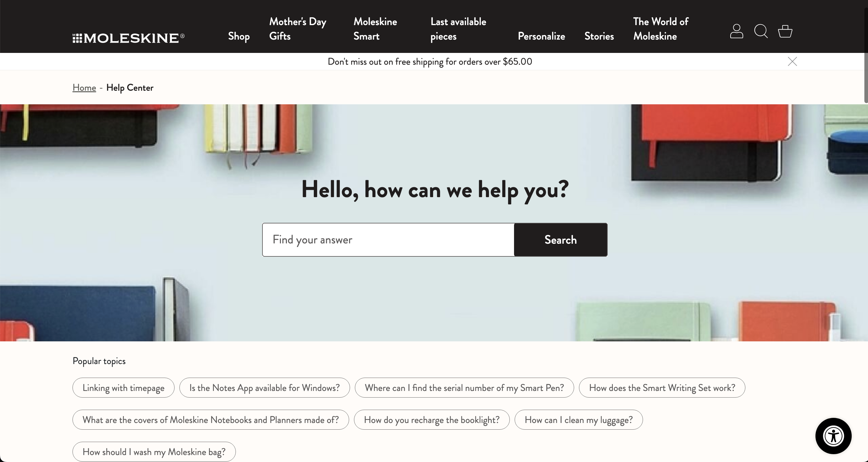Screen dimensions: 868x462
Task: Click the Find your answer input field
Action: [x=388, y=240]
